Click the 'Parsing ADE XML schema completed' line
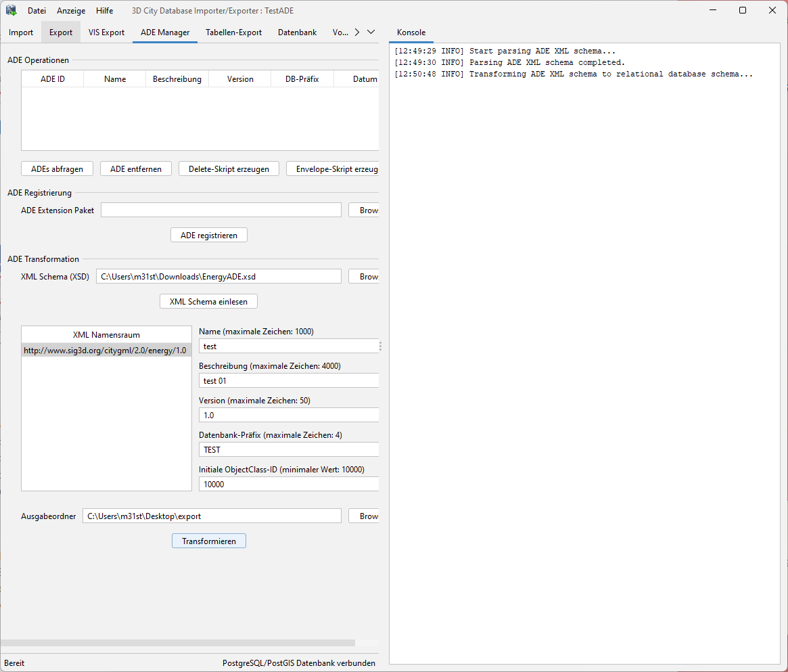This screenshot has height=672, width=788. point(509,62)
